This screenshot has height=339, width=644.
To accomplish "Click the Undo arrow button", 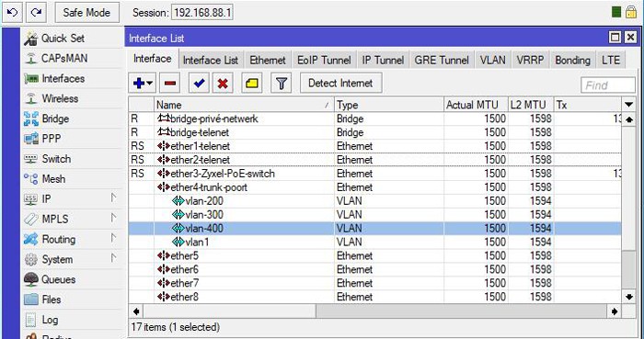I will (12, 12).
